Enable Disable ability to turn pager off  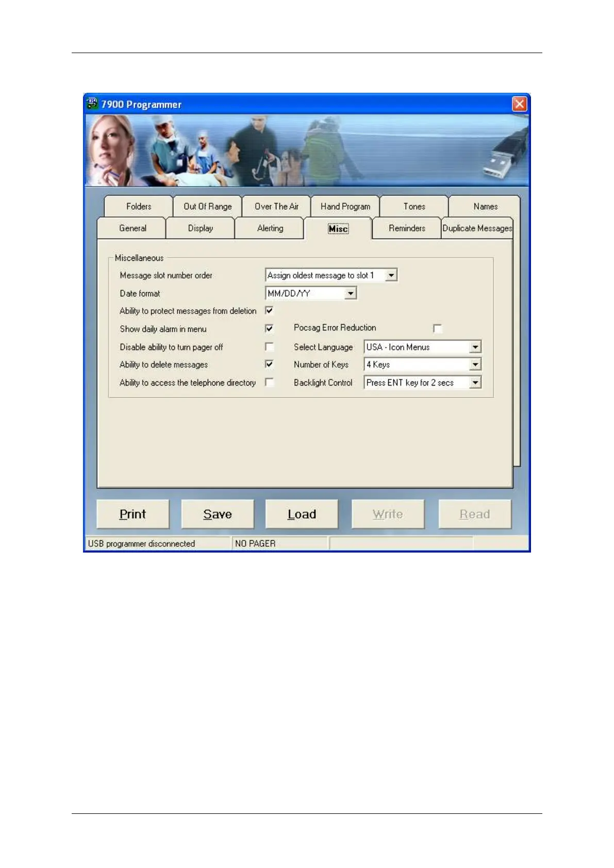click(269, 346)
